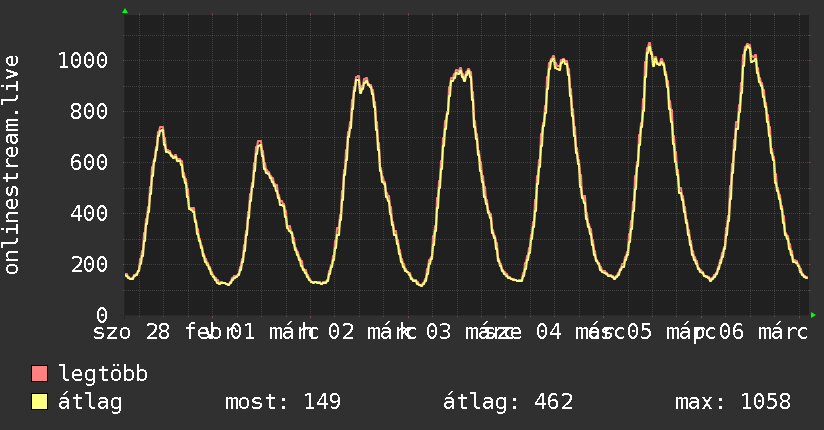824x430 pixels.
Task: Click the átlag legend label next to yellow swatch
Action: point(90,402)
